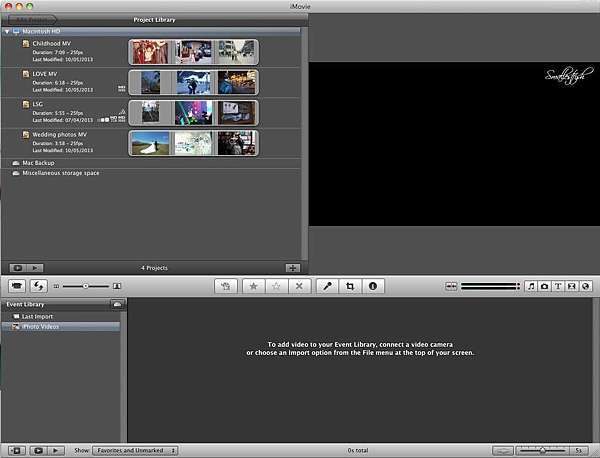Viewport: 600px width, 458px height.
Task: Swap Events and Projects areas
Action: click(x=39, y=286)
